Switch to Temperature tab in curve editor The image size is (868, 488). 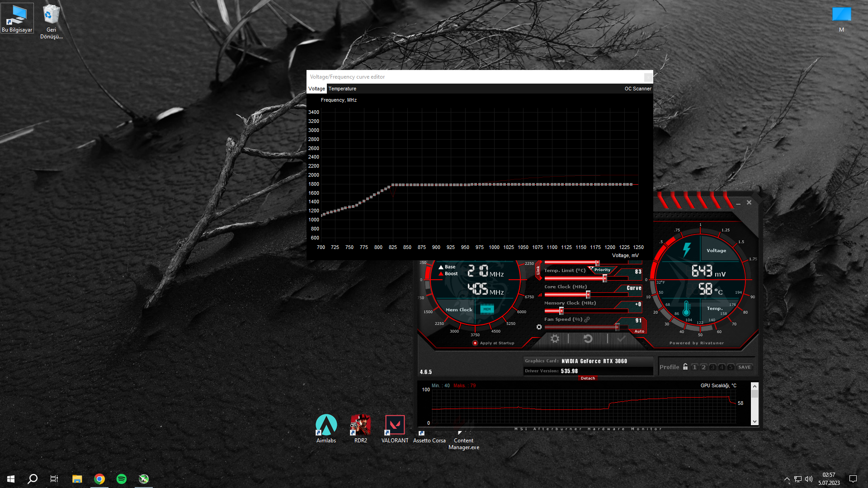(342, 89)
